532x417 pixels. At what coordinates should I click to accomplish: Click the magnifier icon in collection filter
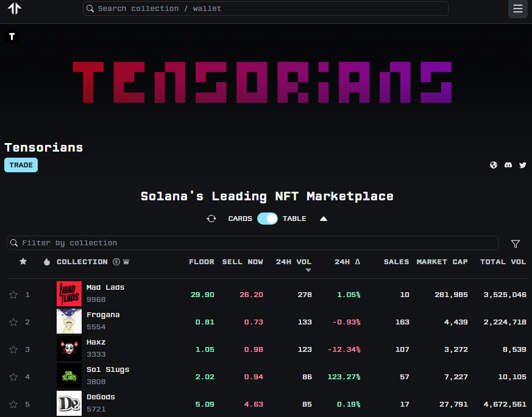click(x=14, y=243)
